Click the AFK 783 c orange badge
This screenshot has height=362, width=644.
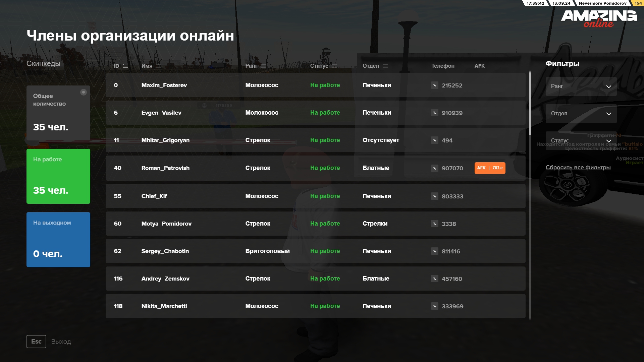coord(490,168)
